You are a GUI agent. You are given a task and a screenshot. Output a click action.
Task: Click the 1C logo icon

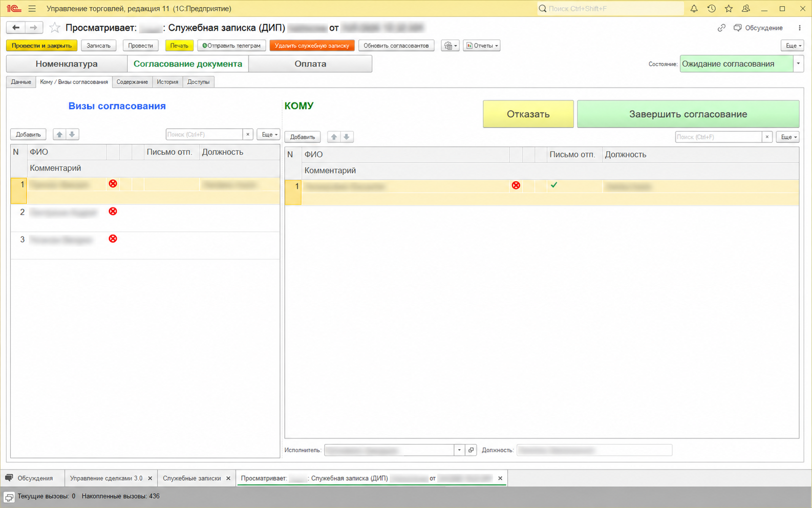point(14,9)
